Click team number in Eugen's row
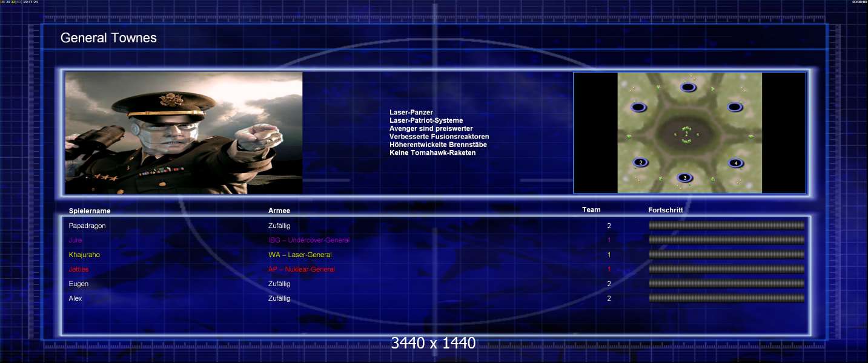The height and width of the screenshot is (363, 868). pyautogui.click(x=609, y=284)
